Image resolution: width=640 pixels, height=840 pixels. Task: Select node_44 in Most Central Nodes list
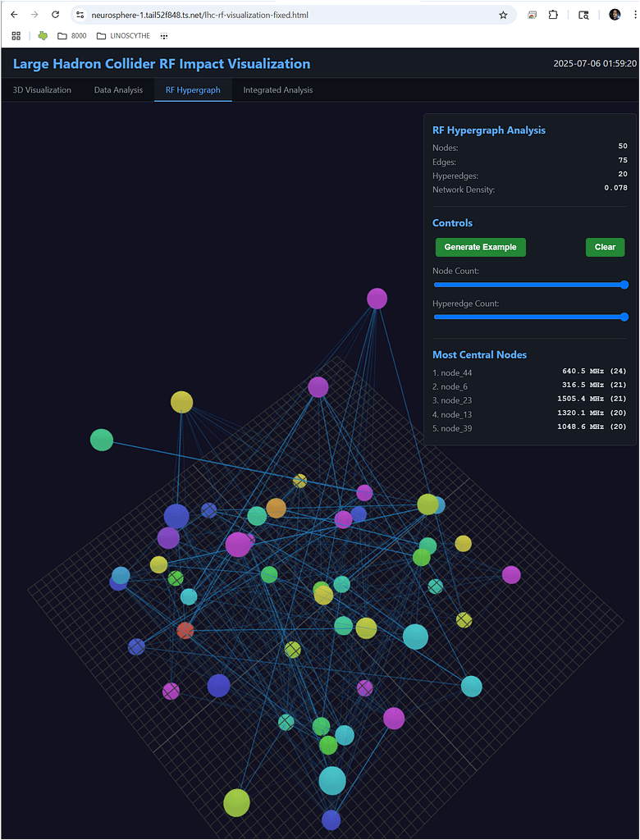pyautogui.click(x=451, y=372)
